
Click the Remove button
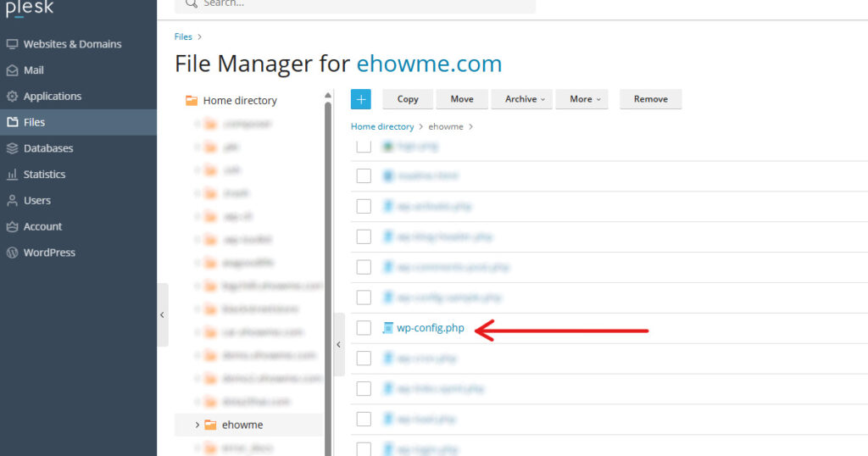(650, 99)
